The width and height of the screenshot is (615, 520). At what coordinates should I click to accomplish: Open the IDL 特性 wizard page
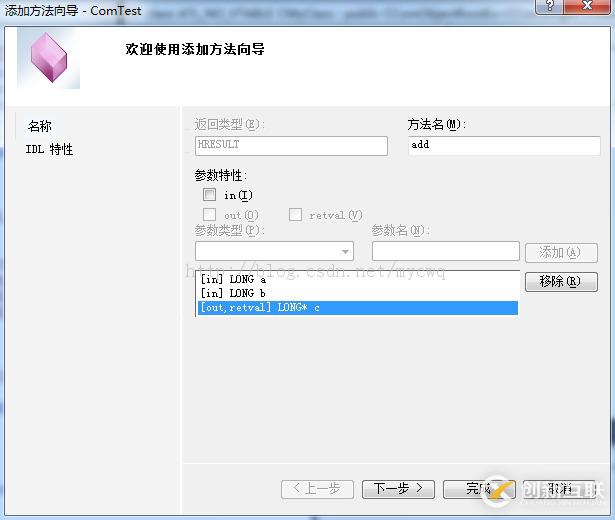pyautogui.click(x=49, y=149)
